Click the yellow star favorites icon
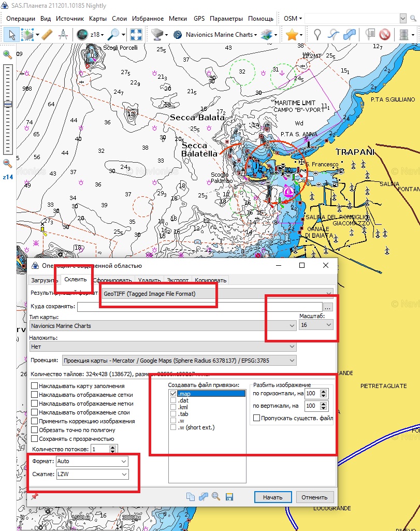420x531 pixels. (292, 35)
